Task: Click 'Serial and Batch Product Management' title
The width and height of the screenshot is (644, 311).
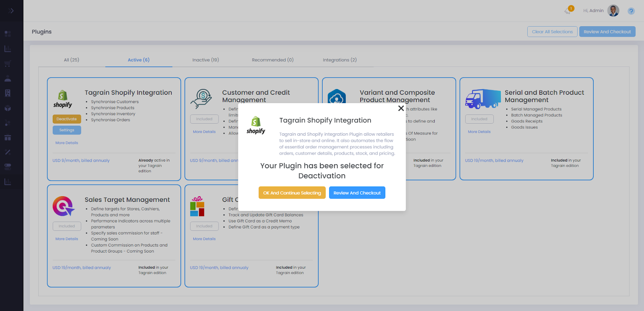Action: click(x=544, y=96)
